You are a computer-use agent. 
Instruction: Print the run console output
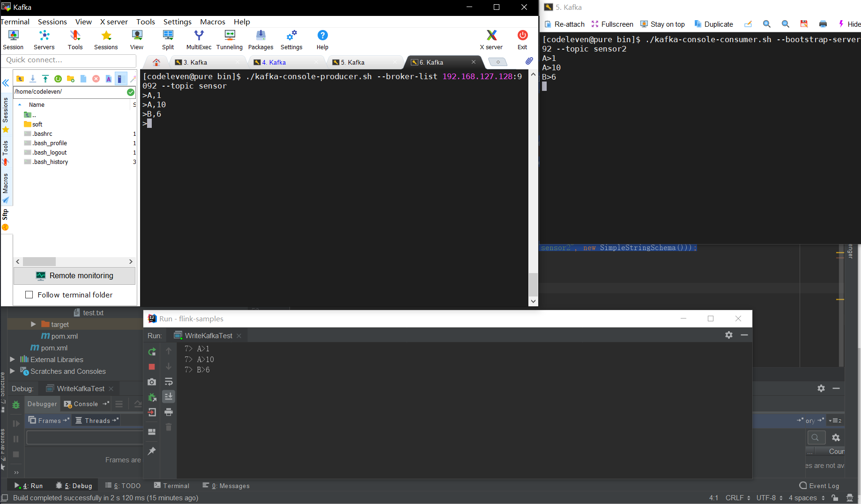tap(169, 412)
